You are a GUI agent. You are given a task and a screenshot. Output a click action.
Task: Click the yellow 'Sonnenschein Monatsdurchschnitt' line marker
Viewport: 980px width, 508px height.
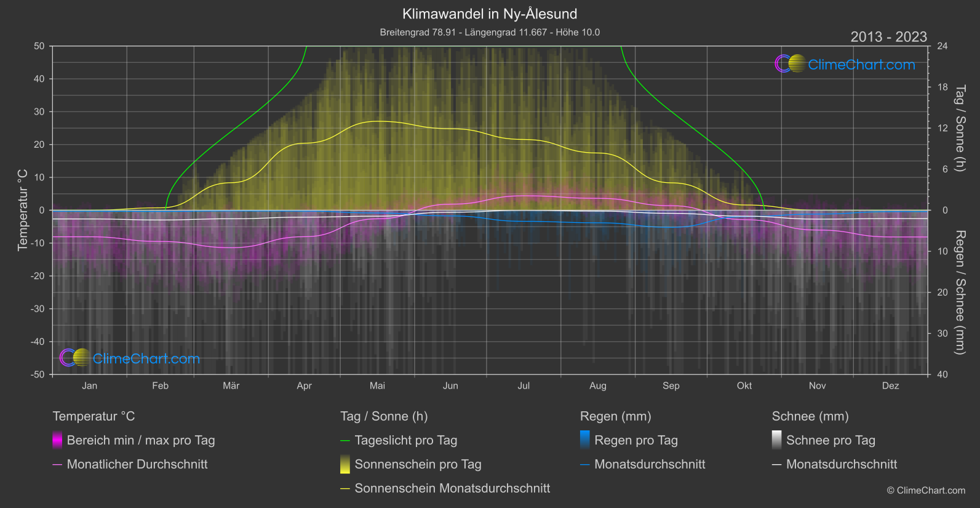345,489
